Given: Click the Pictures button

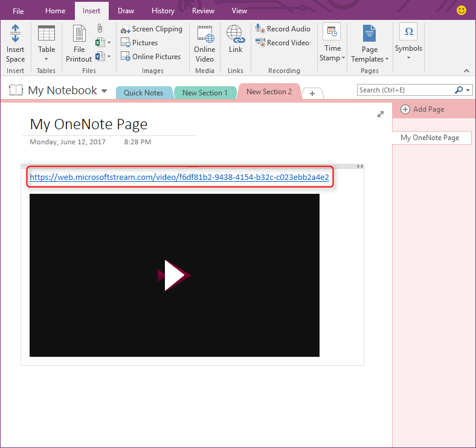Looking at the screenshot, I should coord(140,42).
